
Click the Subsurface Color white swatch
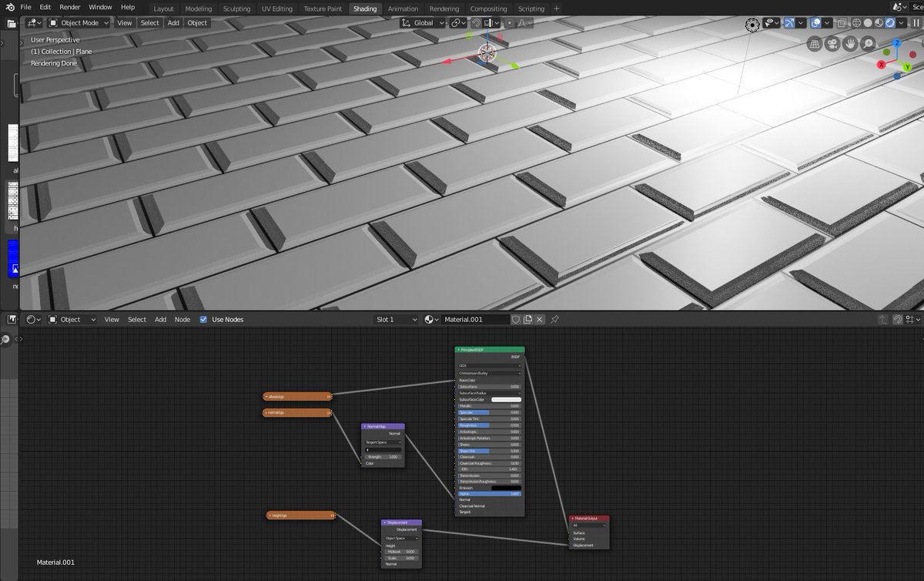[x=506, y=399]
